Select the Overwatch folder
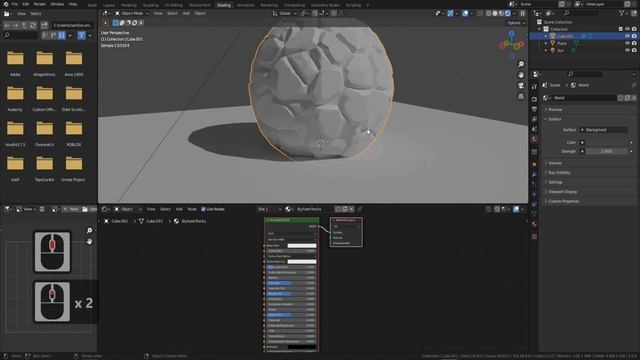The height and width of the screenshot is (360, 640). point(44,133)
